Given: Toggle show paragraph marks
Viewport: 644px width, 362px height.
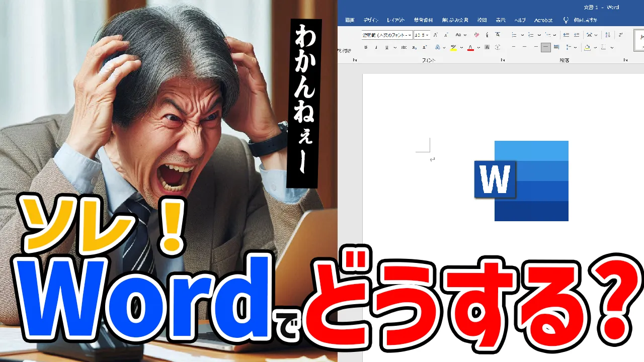Looking at the screenshot, I should [621, 35].
